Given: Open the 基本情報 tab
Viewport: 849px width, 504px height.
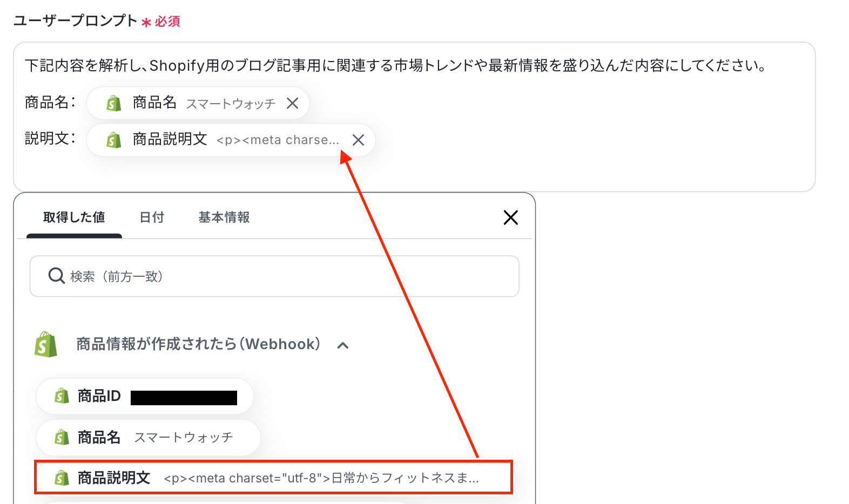Looking at the screenshot, I should 224,217.
